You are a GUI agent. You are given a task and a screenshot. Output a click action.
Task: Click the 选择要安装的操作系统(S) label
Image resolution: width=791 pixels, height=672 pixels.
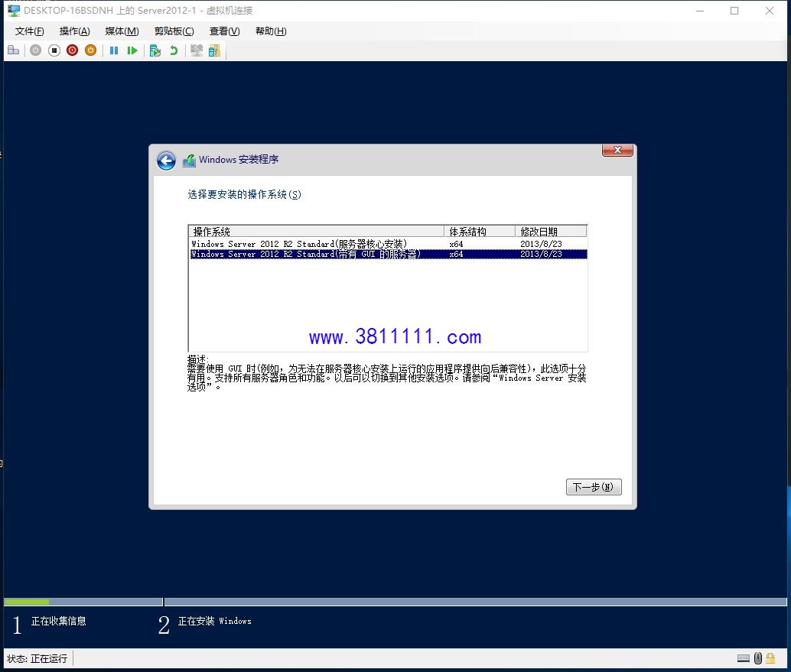tap(244, 195)
